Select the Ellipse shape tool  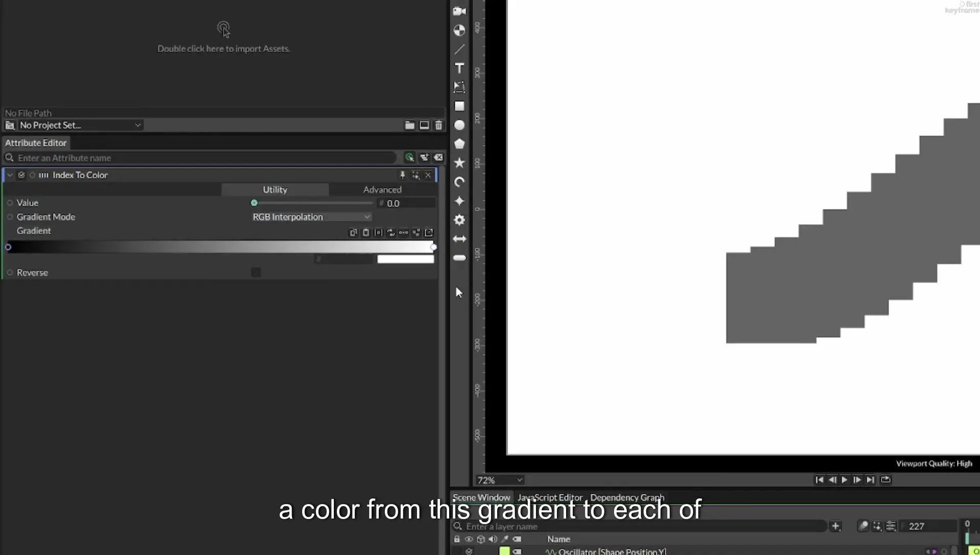459,125
